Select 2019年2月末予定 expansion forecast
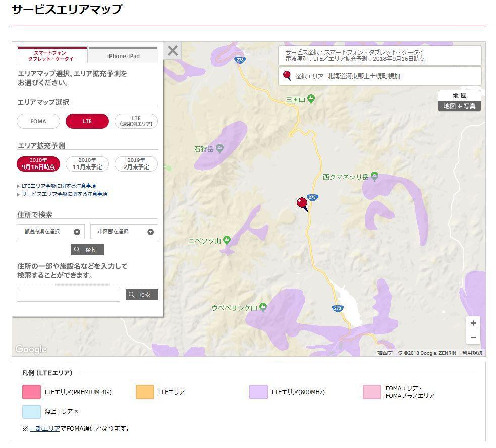The width and height of the screenshot is (496, 448). pyautogui.click(x=136, y=164)
